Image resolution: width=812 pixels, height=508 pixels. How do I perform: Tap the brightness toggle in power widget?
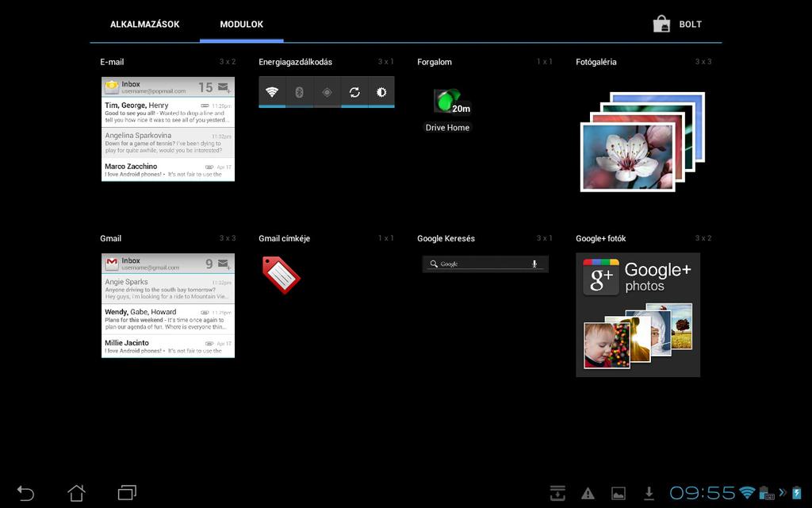point(381,92)
